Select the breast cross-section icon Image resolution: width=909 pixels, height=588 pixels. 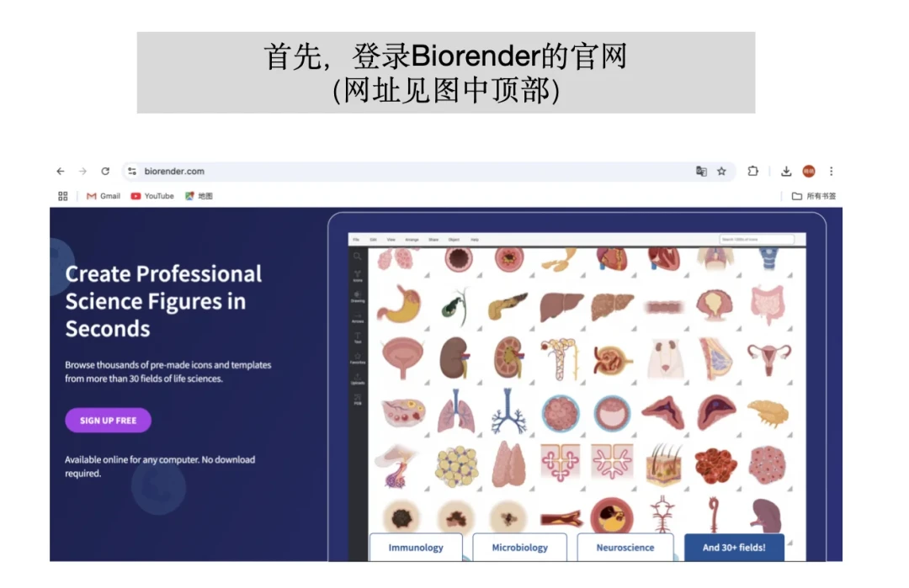[x=716, y=359]
